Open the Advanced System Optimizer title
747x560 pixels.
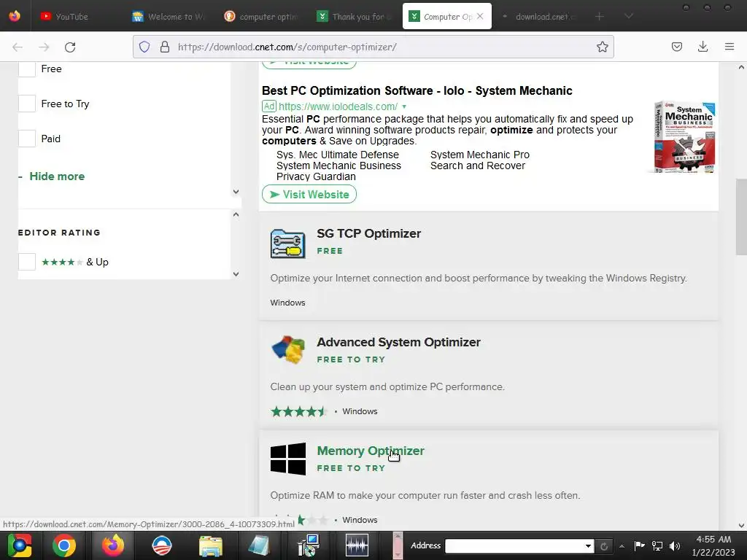pos(398,342)
